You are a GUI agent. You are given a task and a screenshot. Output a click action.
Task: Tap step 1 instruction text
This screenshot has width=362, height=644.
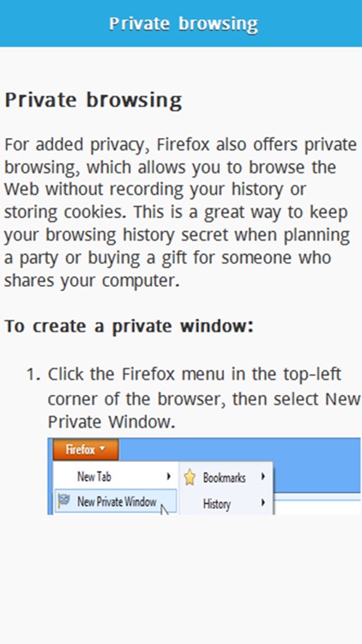tap(204, 398)
